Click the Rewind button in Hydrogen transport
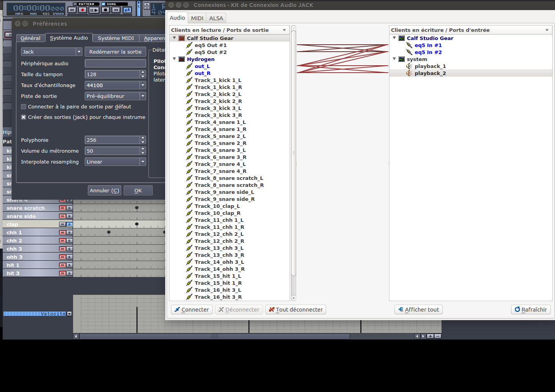The width and height of the screenshot is (555, 392). click(x=72, y=10)
